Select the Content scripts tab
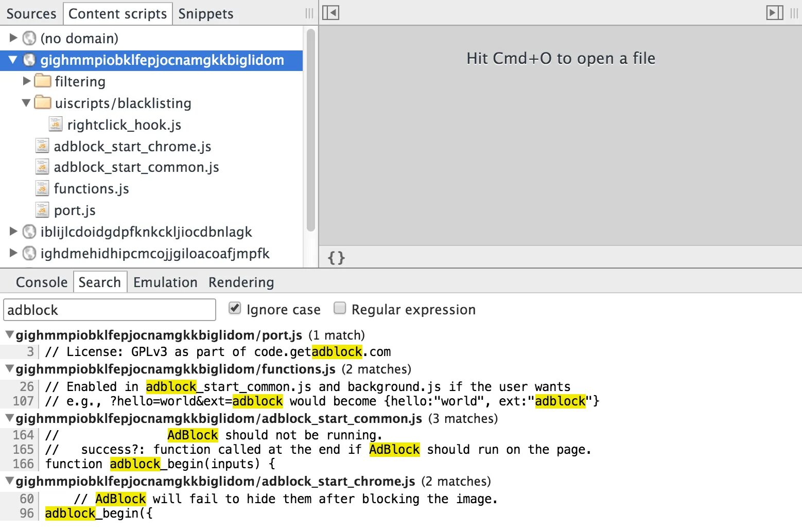 [118, 13]
